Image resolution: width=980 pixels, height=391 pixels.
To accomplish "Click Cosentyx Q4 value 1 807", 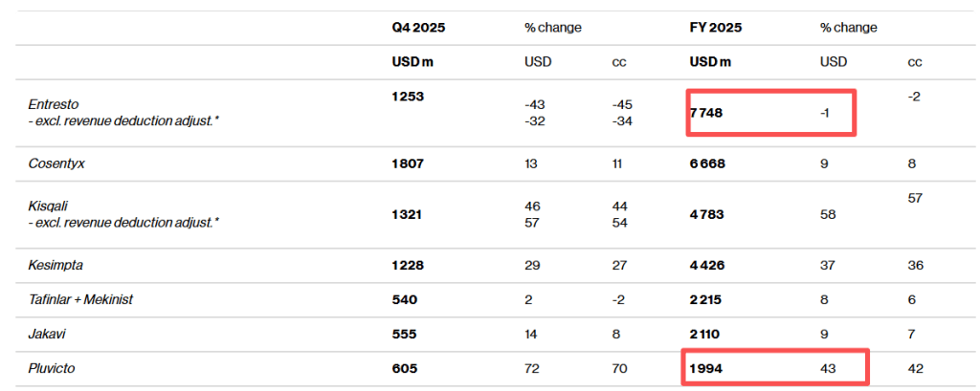I will [408, 163].
